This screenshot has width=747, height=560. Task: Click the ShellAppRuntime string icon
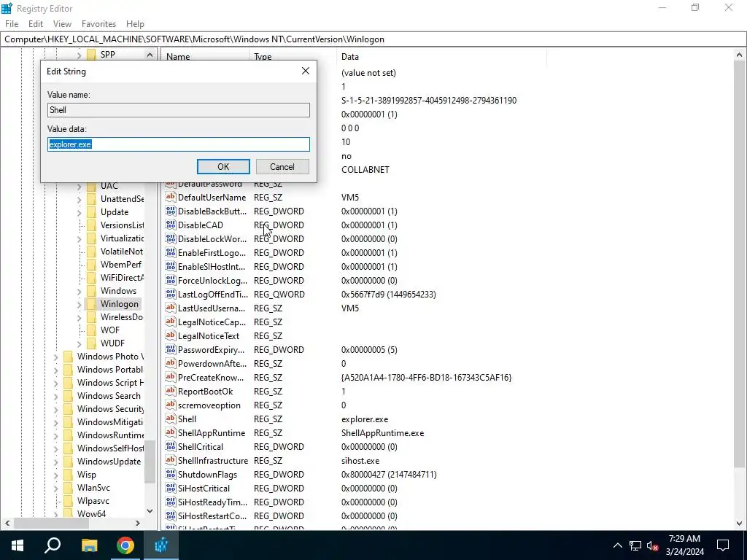click(171, 432)
